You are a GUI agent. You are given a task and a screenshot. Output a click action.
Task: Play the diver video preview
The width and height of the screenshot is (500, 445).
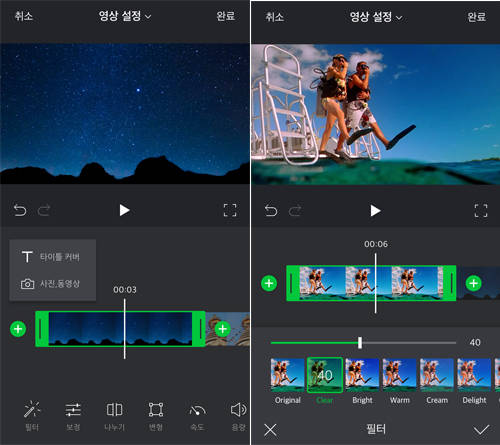click(375, 211)
